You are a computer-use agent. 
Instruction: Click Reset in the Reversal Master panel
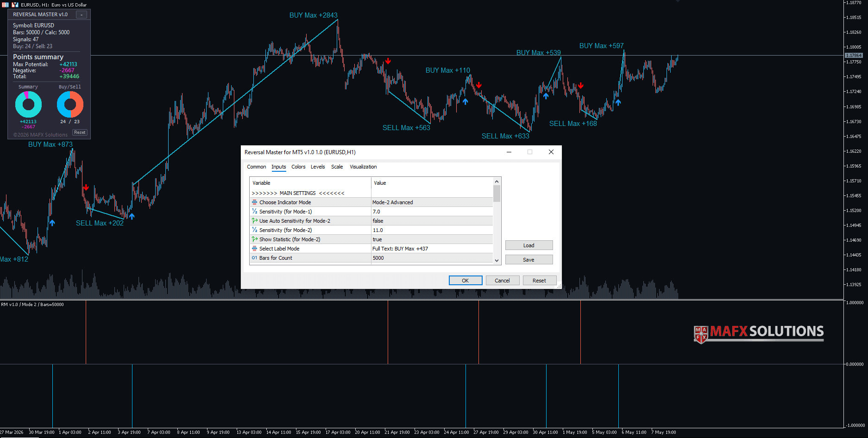pyautogui.click(x=80, y=132)
